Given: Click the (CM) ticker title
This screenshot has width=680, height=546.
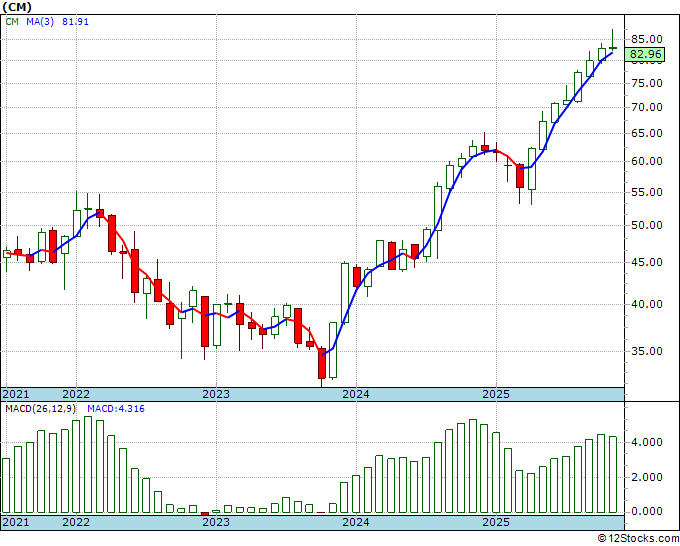Looking at the screenshot, I should coord(17,7).
